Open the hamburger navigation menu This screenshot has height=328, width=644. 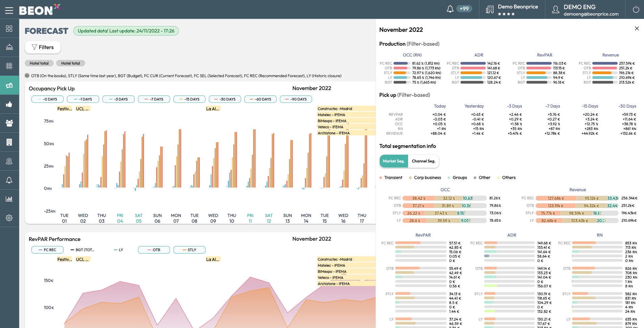9,10
